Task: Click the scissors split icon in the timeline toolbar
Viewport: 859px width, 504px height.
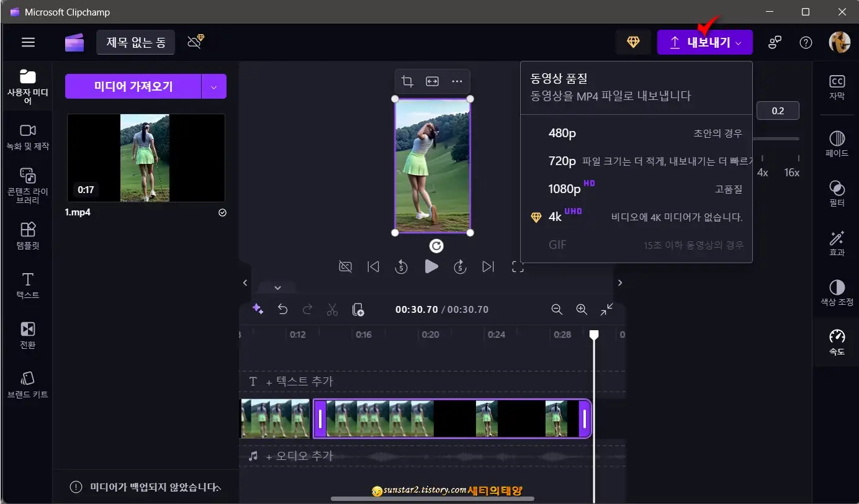Action: pyautogui.click(x=332, y=309)
